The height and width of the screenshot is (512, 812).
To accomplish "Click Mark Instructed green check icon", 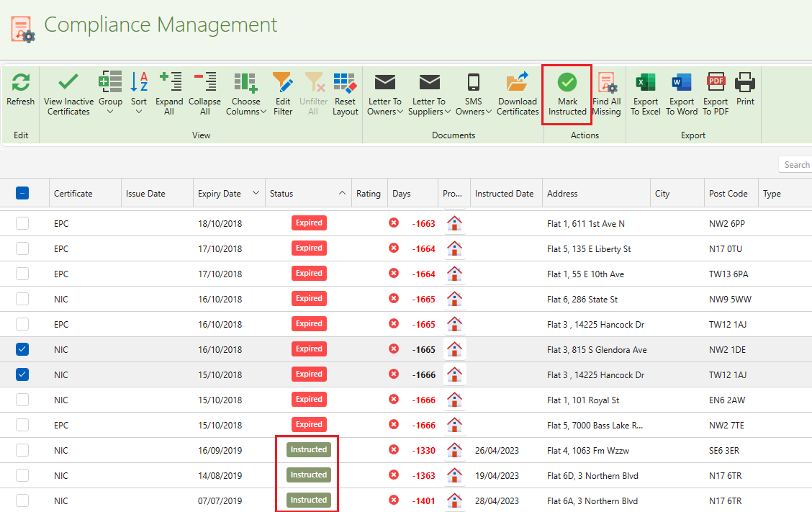I will point(567,83).
